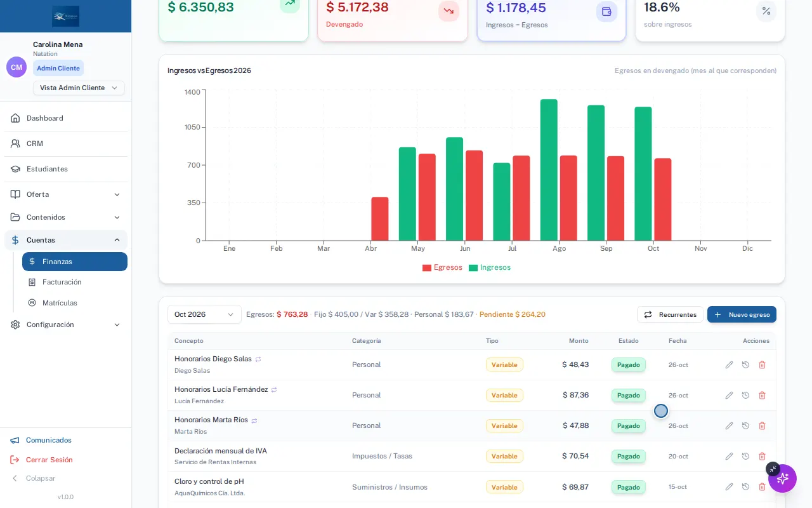The width and height of the screenshot is (812, 508).
Task: Click the Nuevo egreso button
Action: [742, 314]
